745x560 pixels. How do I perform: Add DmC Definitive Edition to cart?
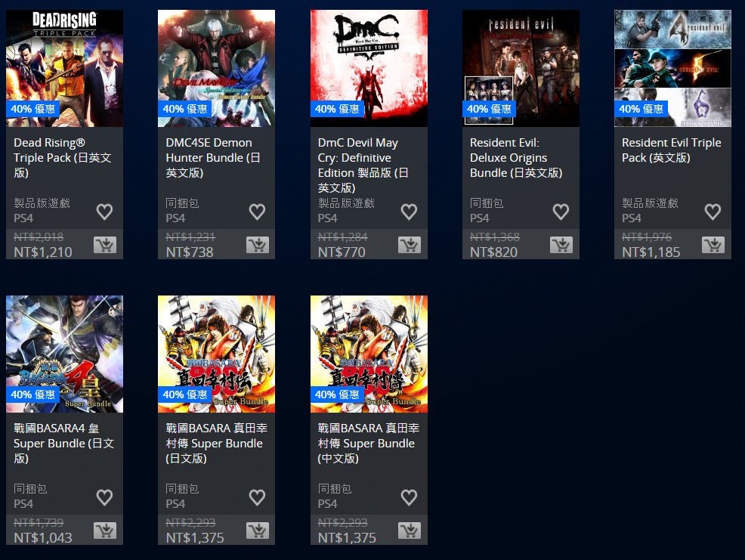tap(410, 245)
